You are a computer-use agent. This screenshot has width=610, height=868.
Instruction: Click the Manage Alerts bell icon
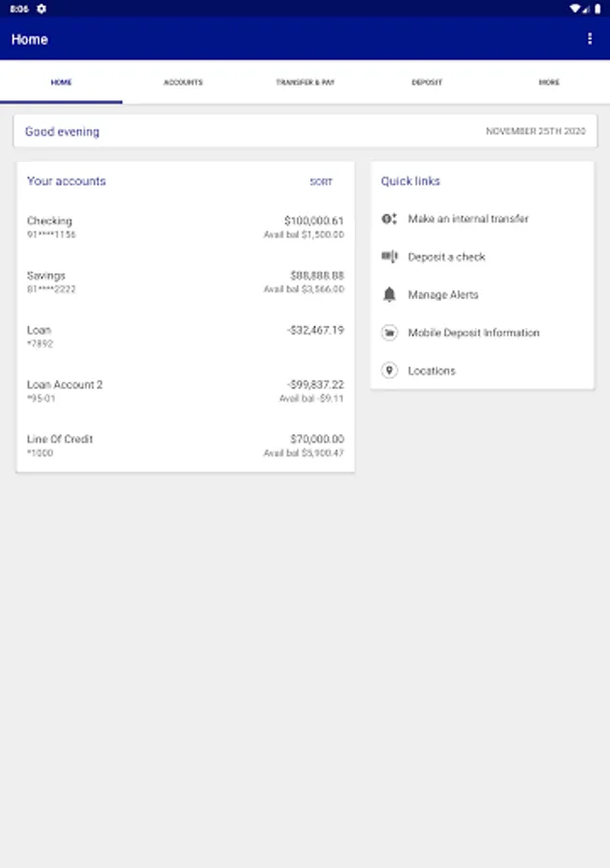click(389, 295)
